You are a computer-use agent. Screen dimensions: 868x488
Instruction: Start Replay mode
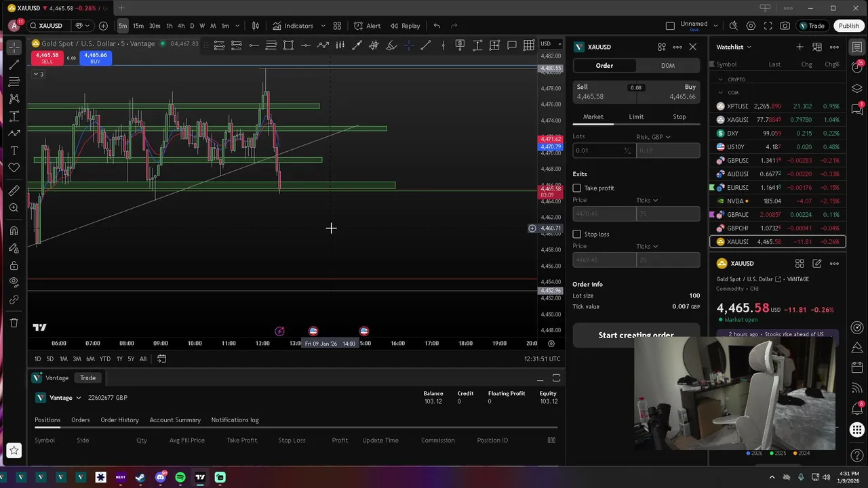pyautogui.click(x=405, y=26)
